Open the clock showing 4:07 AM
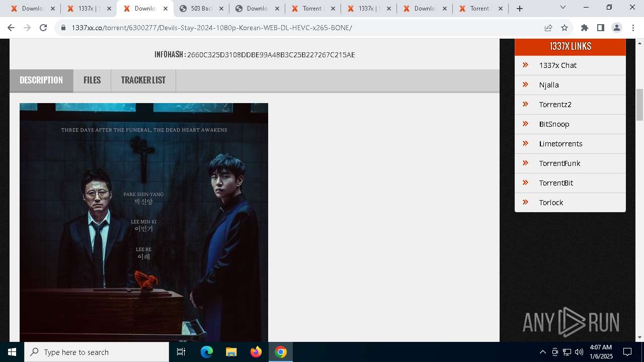The image size is (644, 362). pyautogui.click(x=601, y=352)
